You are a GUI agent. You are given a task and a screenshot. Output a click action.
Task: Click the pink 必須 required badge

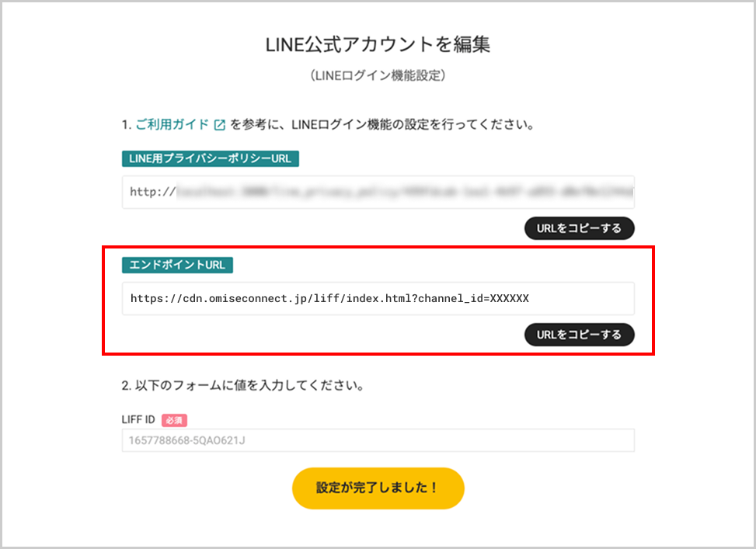174,420
